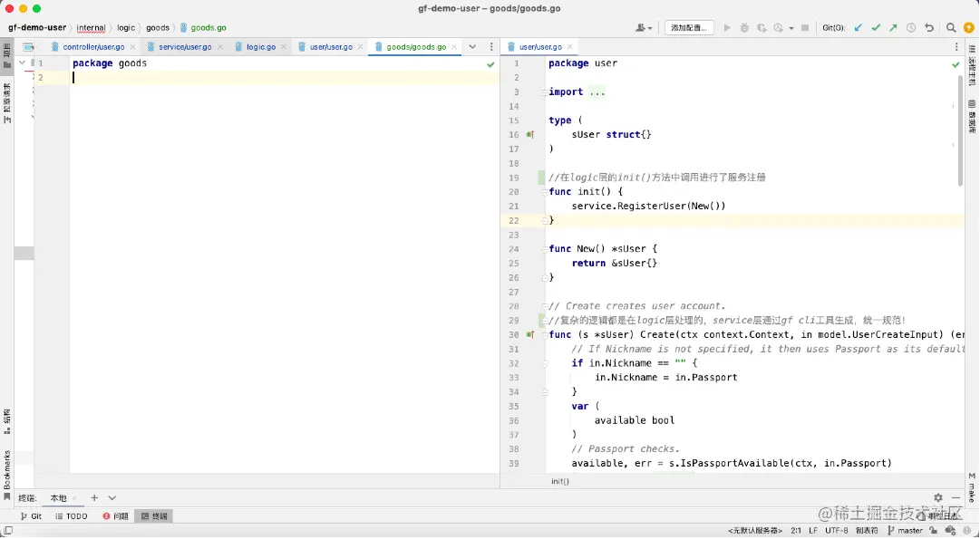Click right editor inspection green checkmark

pyautogui.click(x=956, y=64)
